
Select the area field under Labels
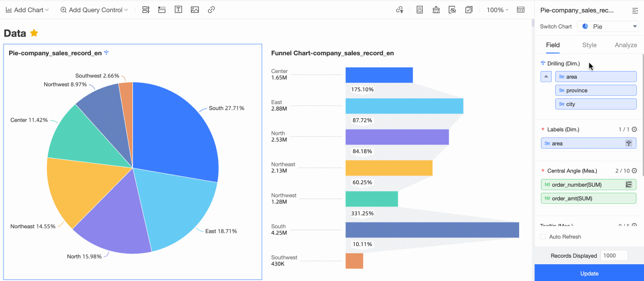[589, 144]
